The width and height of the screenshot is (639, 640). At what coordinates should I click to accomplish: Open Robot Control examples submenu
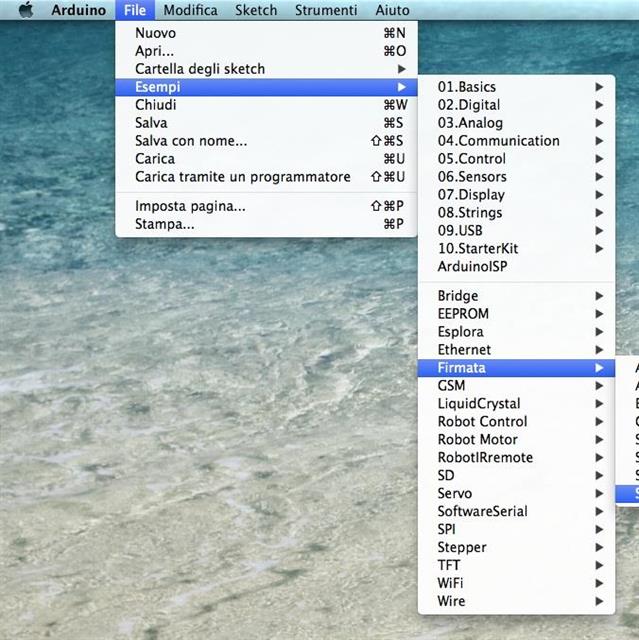(x=482, y=422)
